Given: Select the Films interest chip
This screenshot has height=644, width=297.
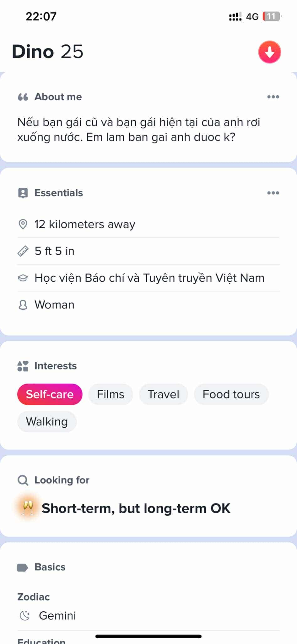Looking at the screenshot, I should [111, 394].
